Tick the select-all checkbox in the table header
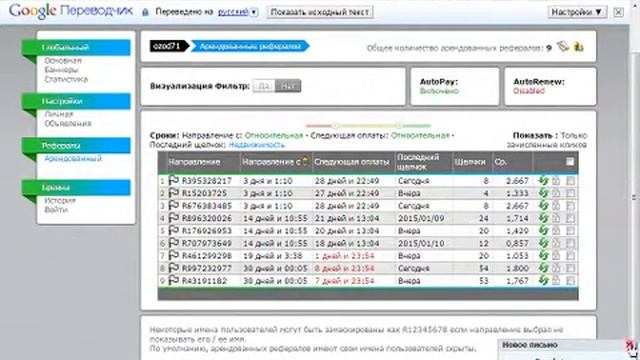The height and width of the screenshot is (360, 640). point(570,162)
